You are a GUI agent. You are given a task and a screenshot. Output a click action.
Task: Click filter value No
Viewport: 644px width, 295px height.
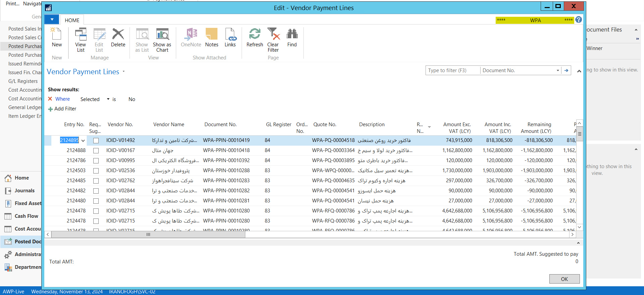(132, 99)
